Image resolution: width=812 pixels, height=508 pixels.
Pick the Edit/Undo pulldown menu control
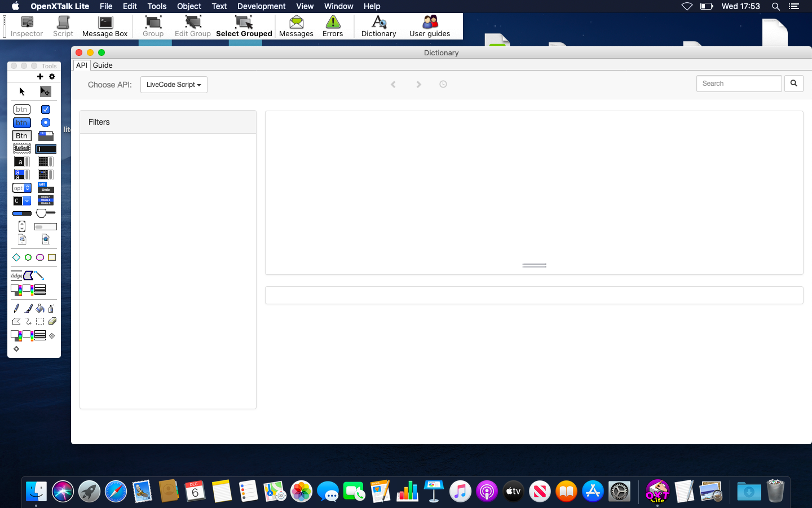46,187
